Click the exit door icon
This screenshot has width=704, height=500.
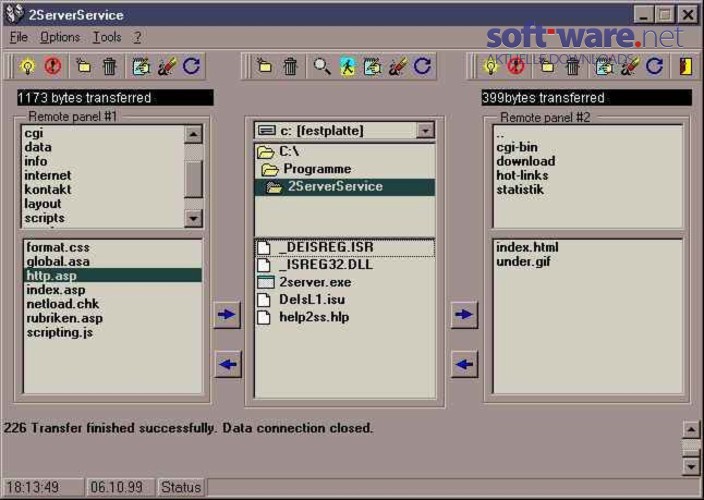click(x=685, y=67)
